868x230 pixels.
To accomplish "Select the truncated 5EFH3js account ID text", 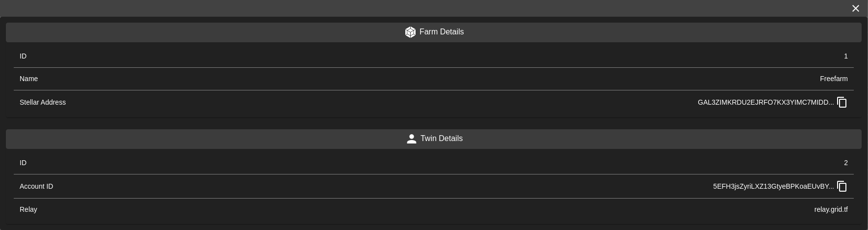I will point(773,186).
